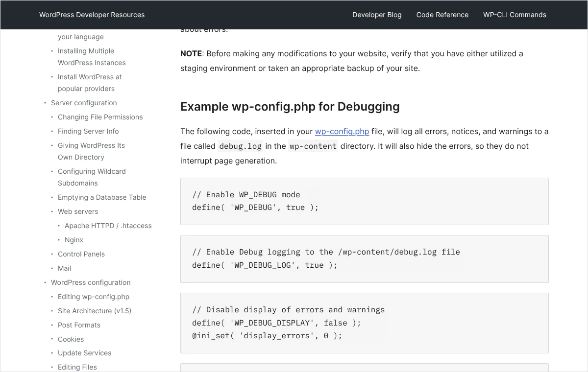Screen dimensions: 588x372
Task: Open Apache HTTPD / .htaccess page
Action: 108,226
